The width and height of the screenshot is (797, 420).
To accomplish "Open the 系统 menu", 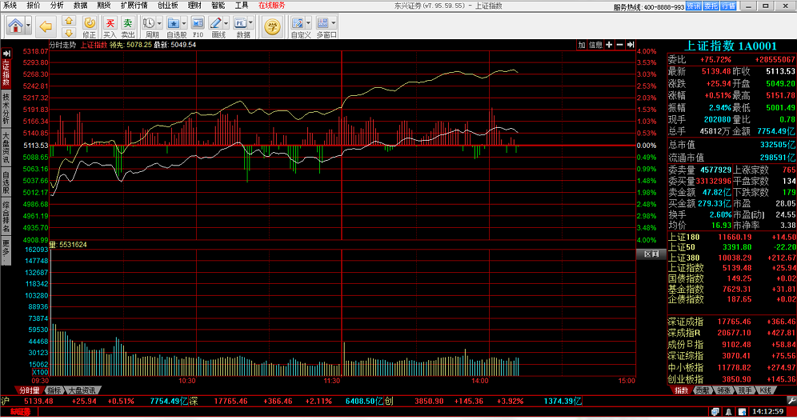I will tap(10, 5).
